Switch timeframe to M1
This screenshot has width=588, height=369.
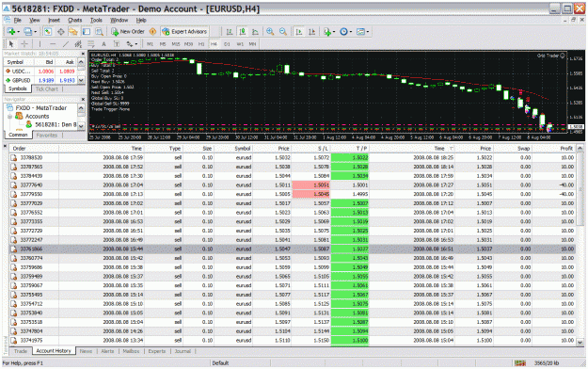[x=150, y=44]
